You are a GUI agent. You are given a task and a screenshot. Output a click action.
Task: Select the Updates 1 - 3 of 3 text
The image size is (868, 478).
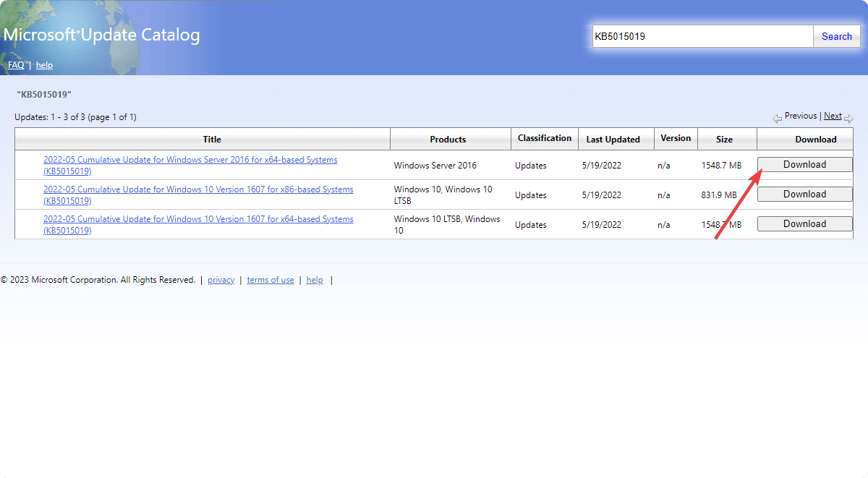coord(75,116)
